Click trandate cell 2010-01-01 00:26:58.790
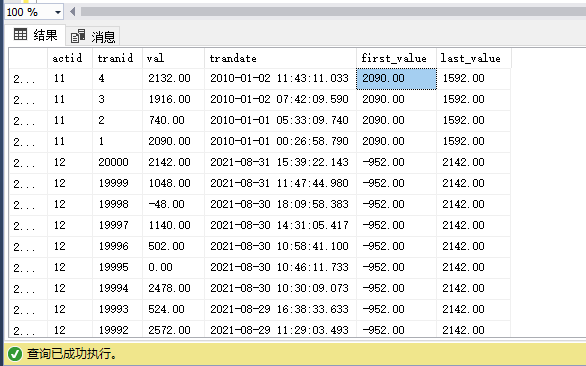The height and width of the screenshot is (366, 586). pyautogui.click(x=280, y=142)
